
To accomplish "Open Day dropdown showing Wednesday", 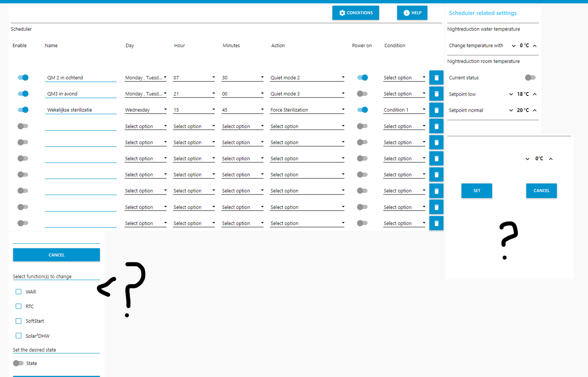I will point(146,110).
